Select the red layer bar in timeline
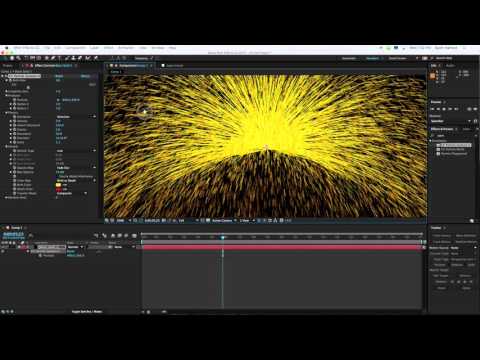 (x=283, y=247)
